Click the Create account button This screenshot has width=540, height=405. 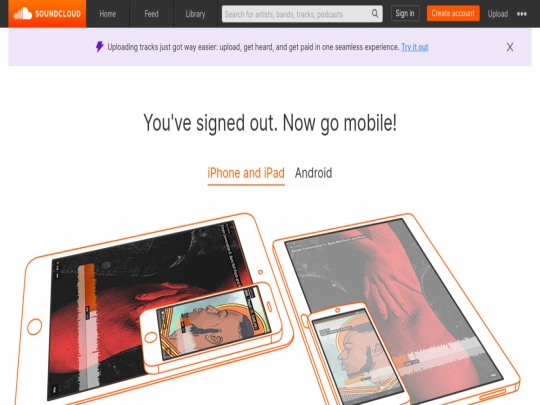coord(453,13)
